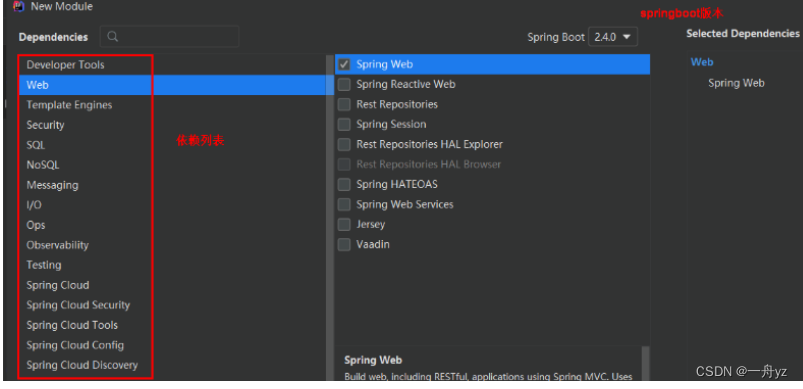The image size is (803, 389).
Task: Choose the Observability category
Action: pyautogui.click(x=57, y=245)
